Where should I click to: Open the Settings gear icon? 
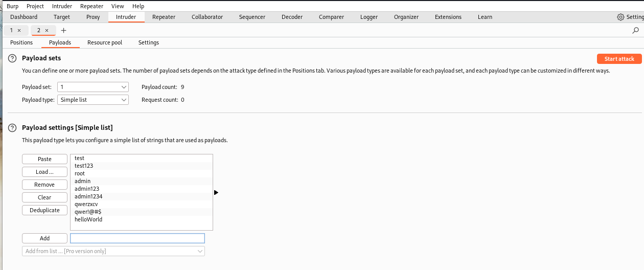tap(620, 17)
